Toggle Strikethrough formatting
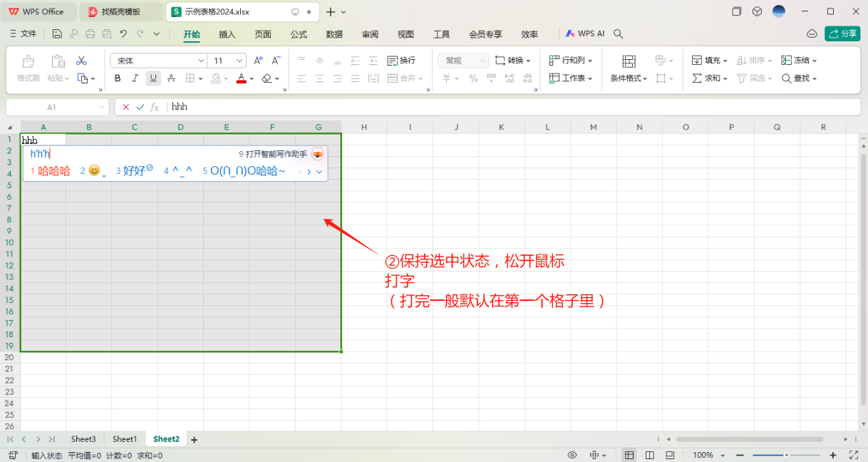868x462 pixels. point(170,78)
